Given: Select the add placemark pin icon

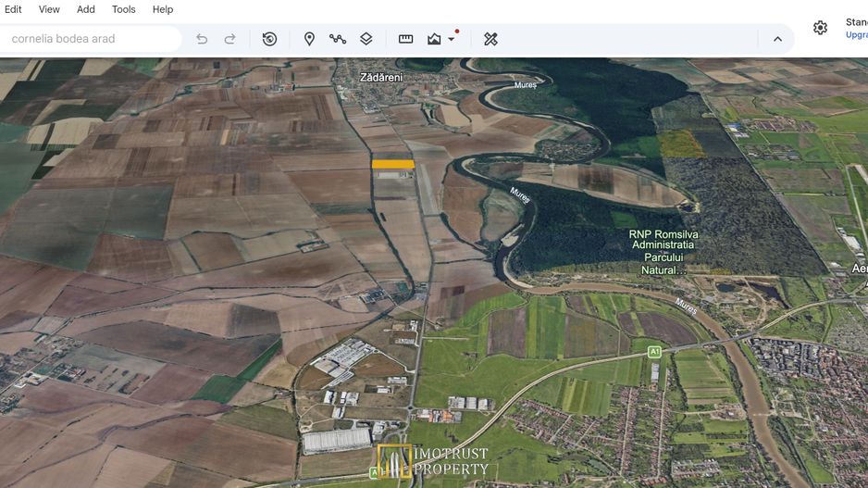Looking at the screenshot, I should click(x=309, y=39).
